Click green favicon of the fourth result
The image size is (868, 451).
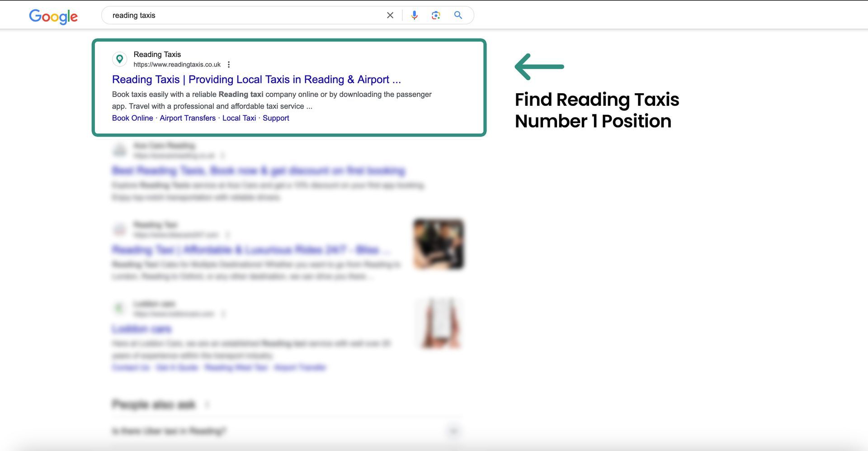coord(119,309)
